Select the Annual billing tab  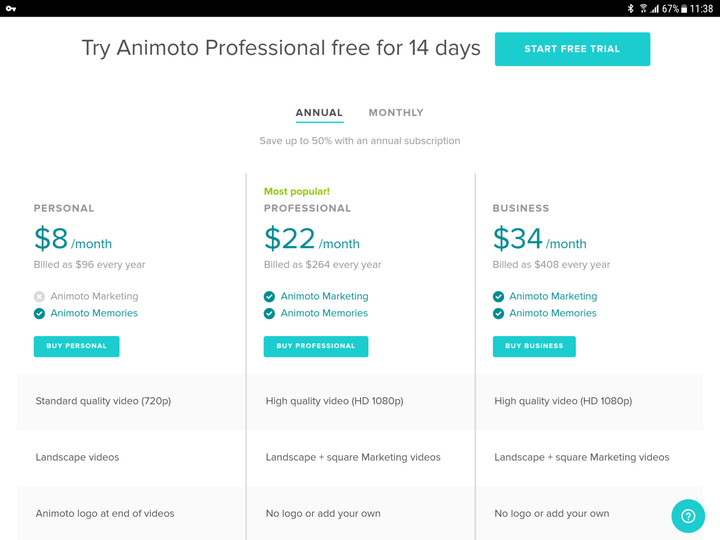(319, 112)
